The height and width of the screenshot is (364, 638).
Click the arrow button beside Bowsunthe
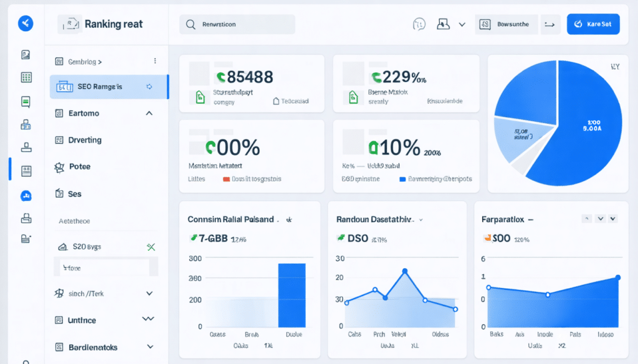pyautogui.click(x=550, y=24)
